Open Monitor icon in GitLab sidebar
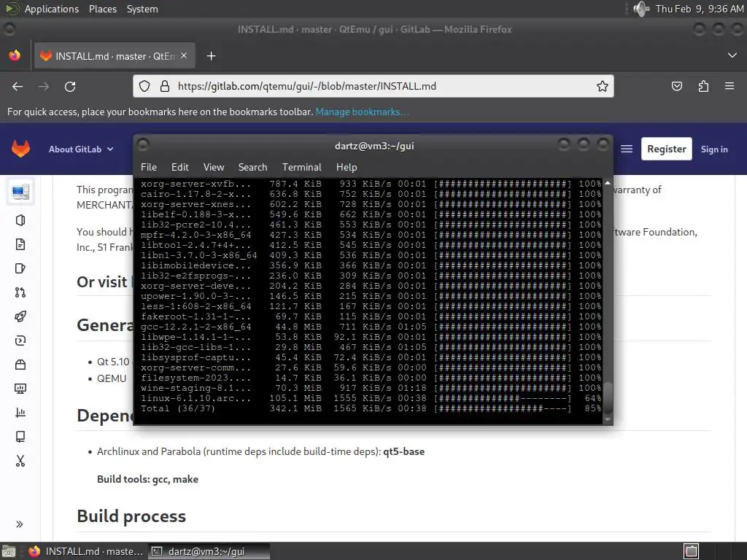Screen dimensions: 747x560 (20, 389)
